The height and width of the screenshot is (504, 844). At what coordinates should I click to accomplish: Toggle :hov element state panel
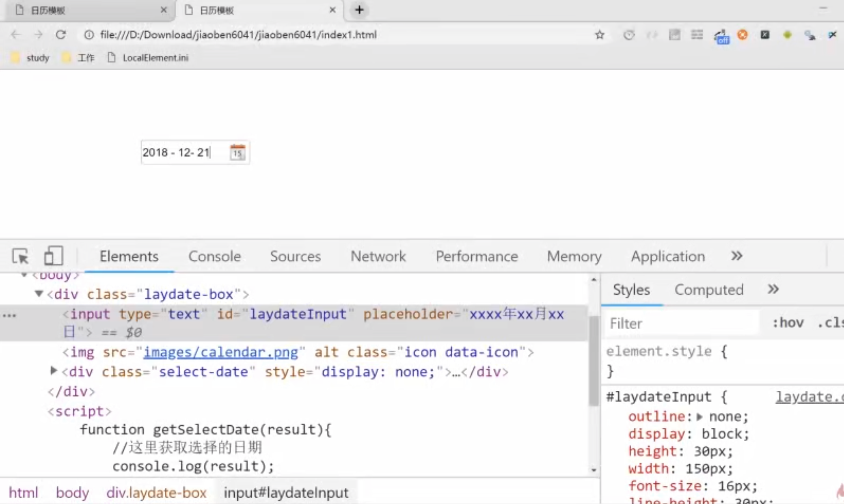point(788,323)
